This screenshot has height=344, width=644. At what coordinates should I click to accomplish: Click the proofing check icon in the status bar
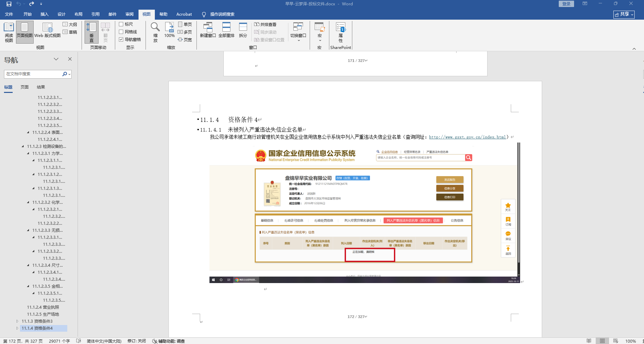(x=79, y=341)
